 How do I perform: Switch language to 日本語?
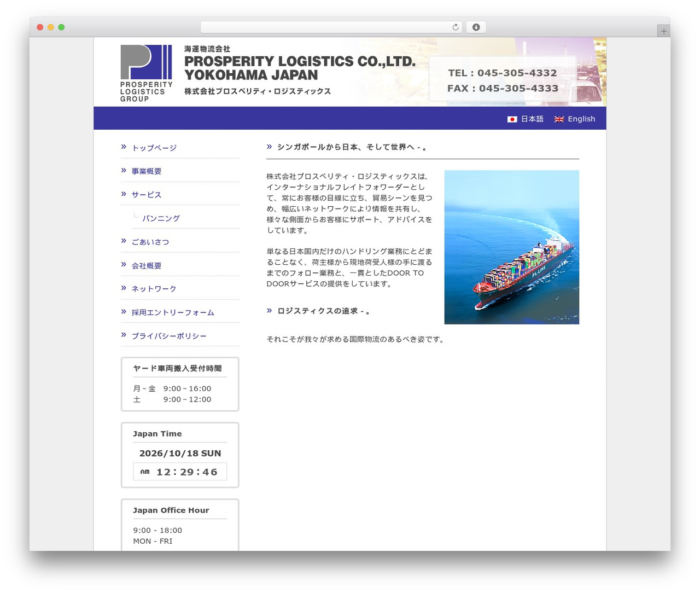[x=532, y=119]
